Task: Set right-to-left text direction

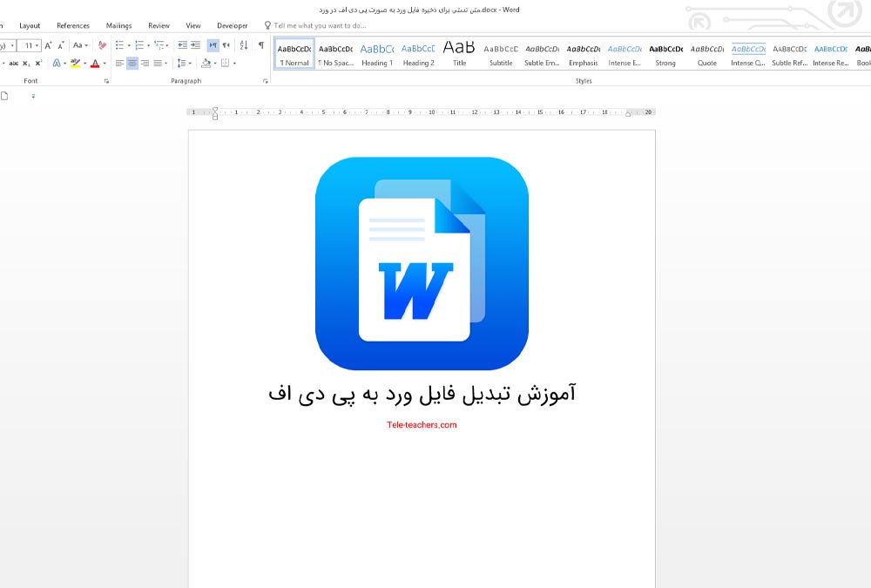Action: tap(226, 45)
